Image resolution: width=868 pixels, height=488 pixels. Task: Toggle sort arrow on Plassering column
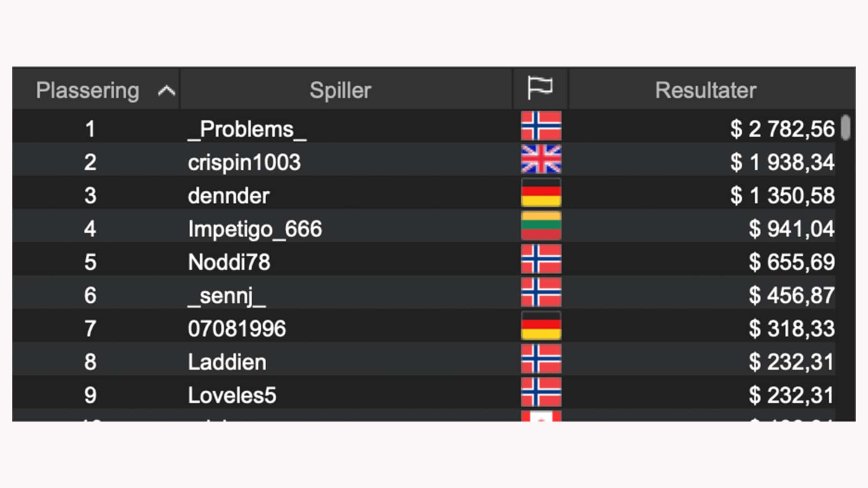[x=166, y=91]
